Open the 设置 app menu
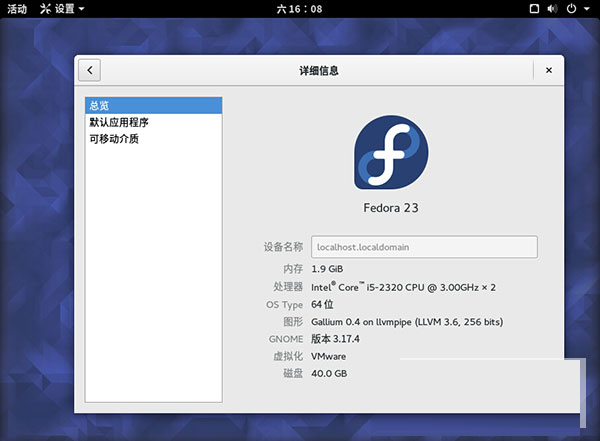 (x=62, y=8)
